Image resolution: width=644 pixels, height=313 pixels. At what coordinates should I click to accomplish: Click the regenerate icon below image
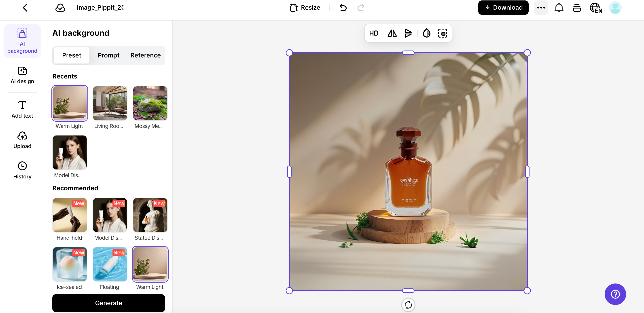408,305
